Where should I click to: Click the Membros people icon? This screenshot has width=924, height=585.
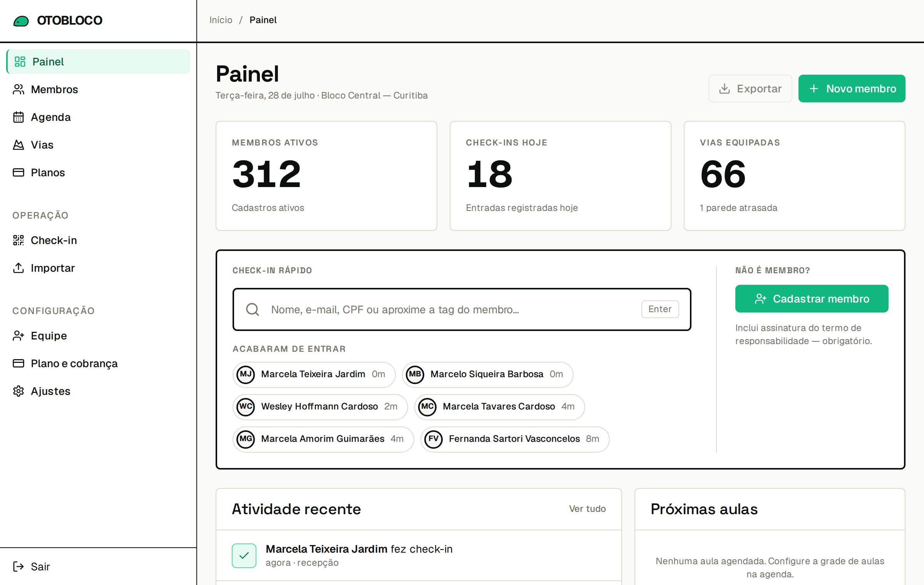click(x=18, y=89)
